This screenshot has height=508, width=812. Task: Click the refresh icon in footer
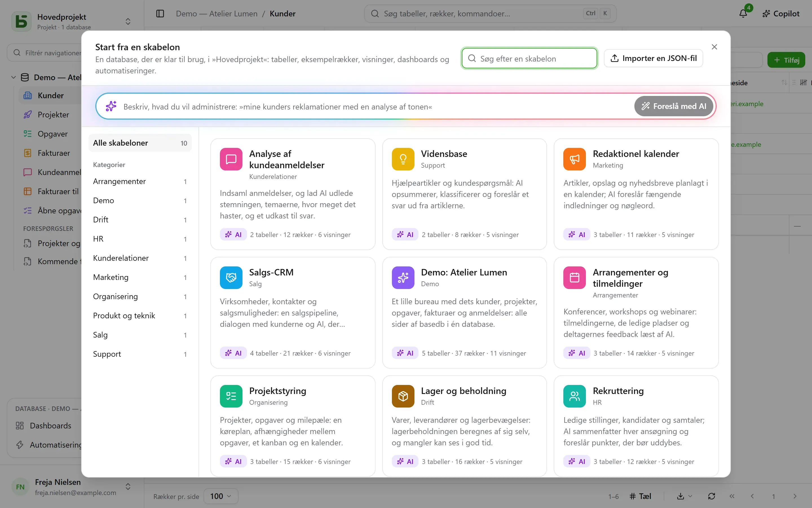(711, 496)
